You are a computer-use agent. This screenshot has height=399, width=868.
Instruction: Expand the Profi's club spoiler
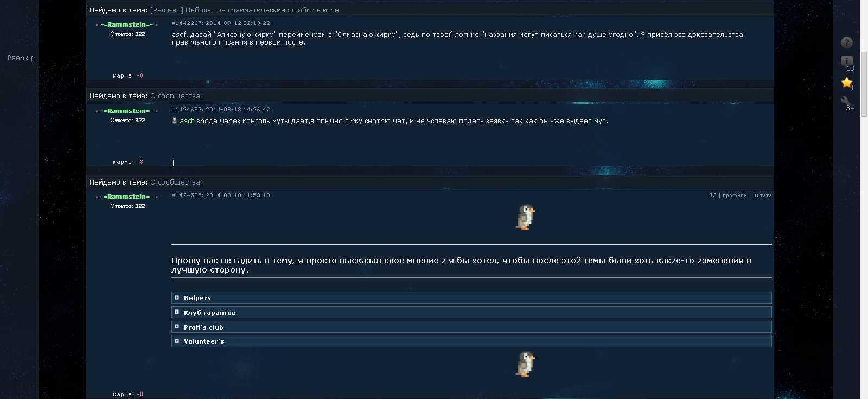pyautogui.click(x=471, y=327)
